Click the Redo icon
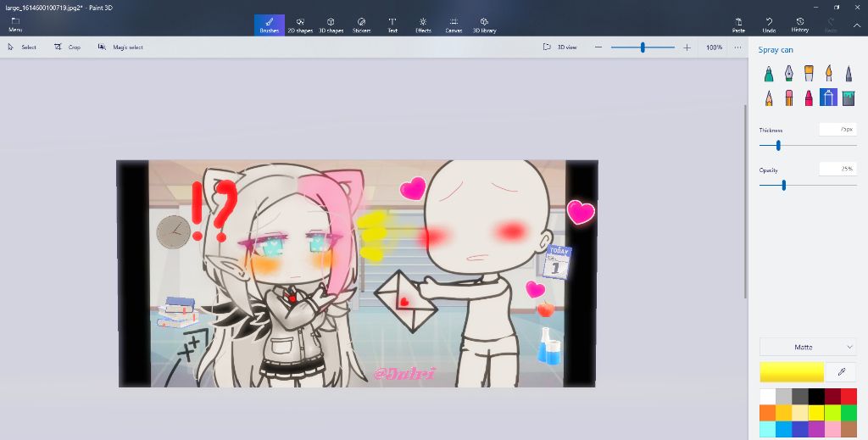 831,25
